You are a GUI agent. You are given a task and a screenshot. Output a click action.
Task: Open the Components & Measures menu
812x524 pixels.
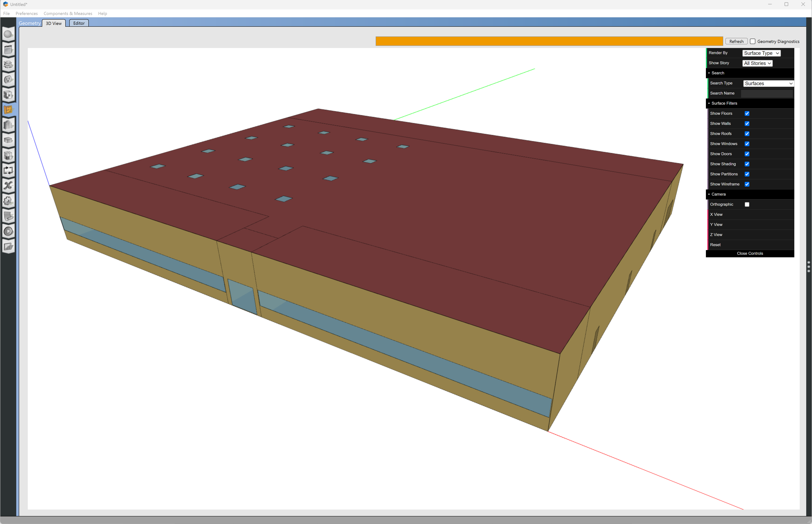point(68,14)
